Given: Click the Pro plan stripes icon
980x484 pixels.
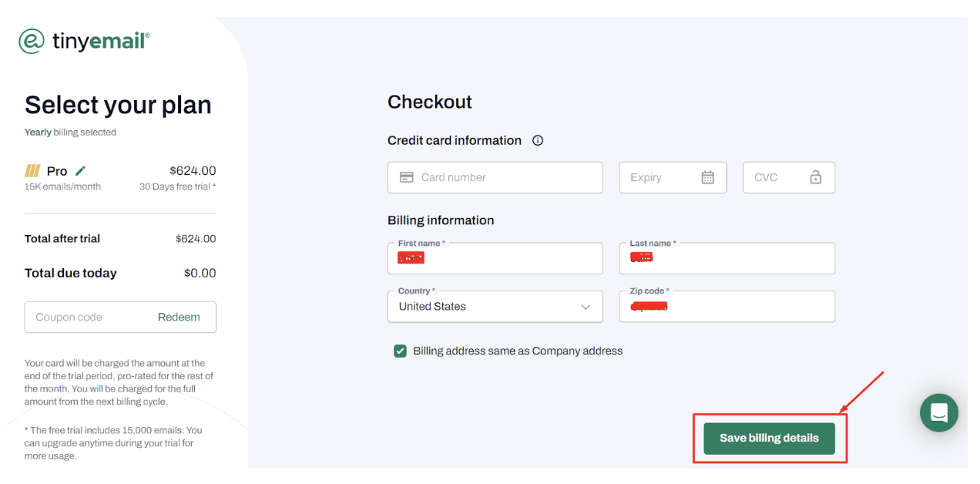Looking at the screenshot, I should tap(33, 171).
